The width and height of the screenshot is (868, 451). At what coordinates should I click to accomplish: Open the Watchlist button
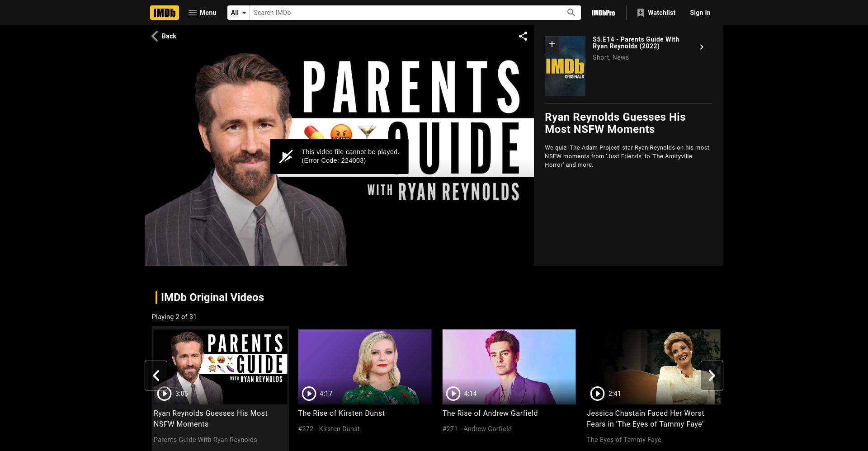click(x=656, y=13)
